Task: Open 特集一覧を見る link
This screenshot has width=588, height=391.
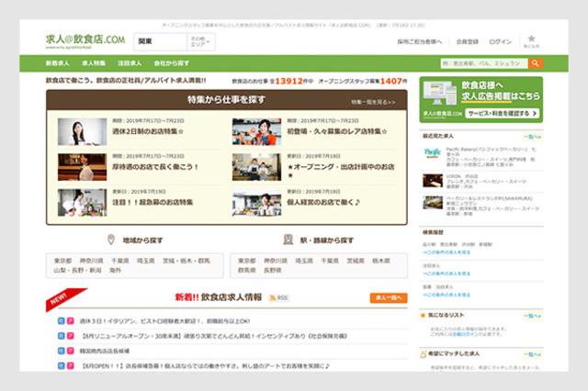Action: (372, 102)
